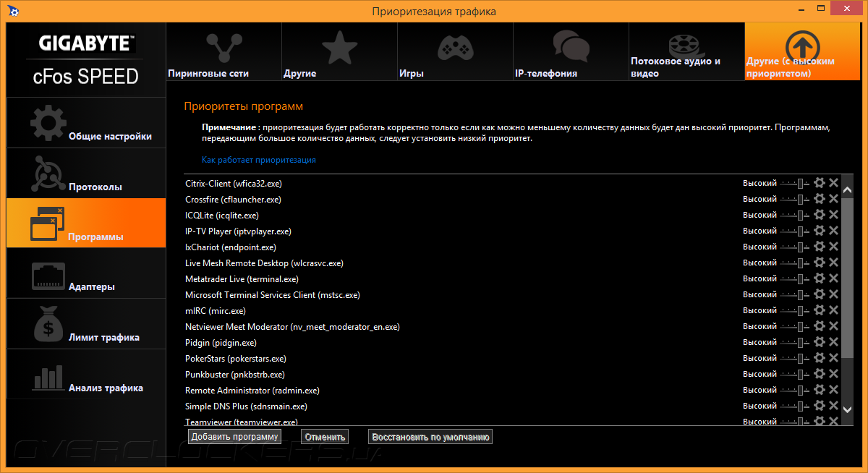868x473 pixels.
Task: Open the Общие настройки gear section
Action: click(86, 123)
